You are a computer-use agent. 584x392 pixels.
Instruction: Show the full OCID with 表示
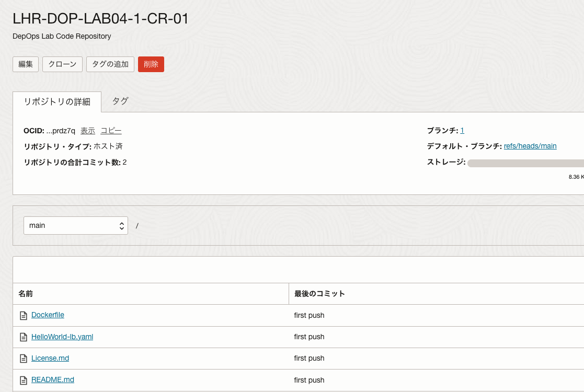click(87, 131)
